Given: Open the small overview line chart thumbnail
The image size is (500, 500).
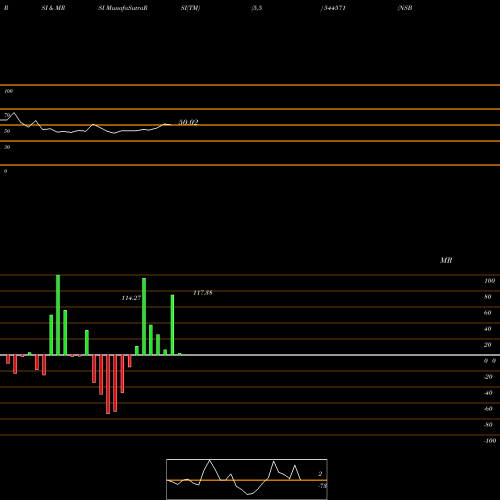Looking at the screenshot, I should 247,479.
